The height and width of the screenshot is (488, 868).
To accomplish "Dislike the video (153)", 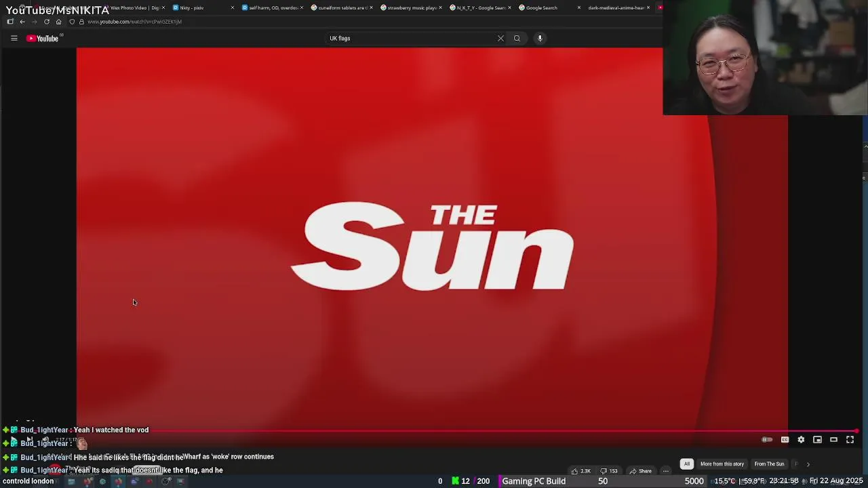I will [609, 471].
